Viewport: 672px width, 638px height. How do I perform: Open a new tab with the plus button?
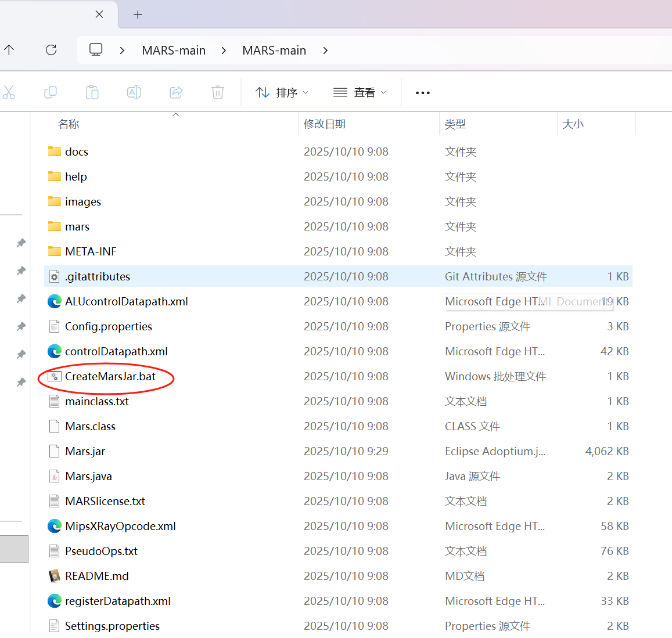138,14
